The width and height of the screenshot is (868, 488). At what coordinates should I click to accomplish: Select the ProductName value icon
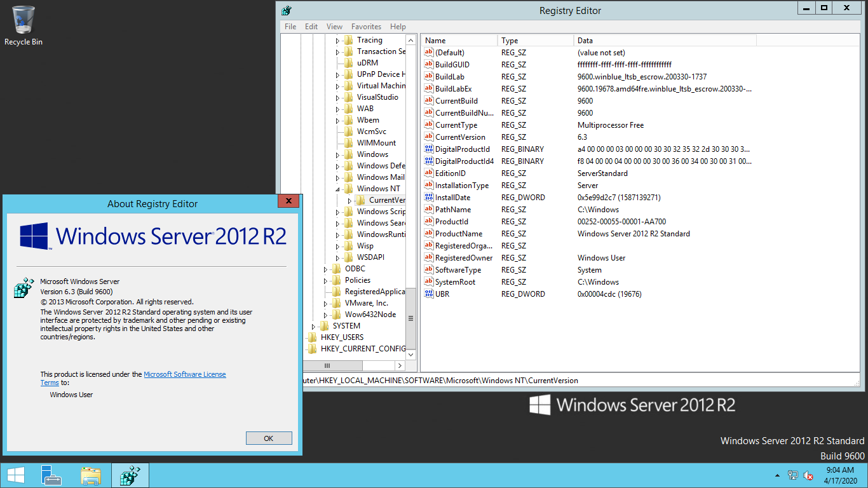(x=429, y=234)
